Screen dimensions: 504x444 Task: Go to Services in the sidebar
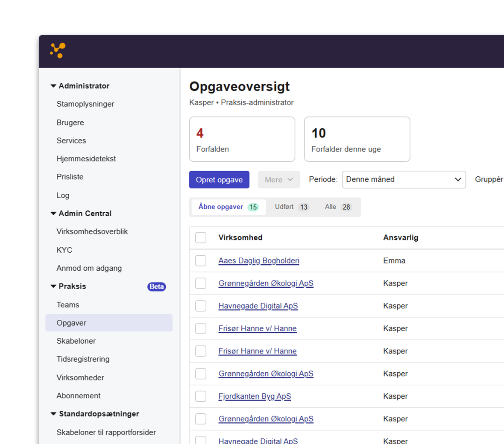point(71,141)
